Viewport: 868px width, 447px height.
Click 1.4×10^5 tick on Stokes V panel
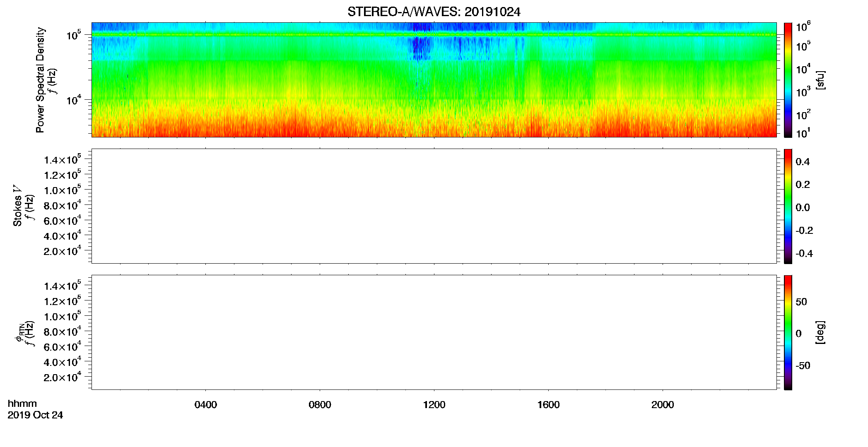point(63,159)
